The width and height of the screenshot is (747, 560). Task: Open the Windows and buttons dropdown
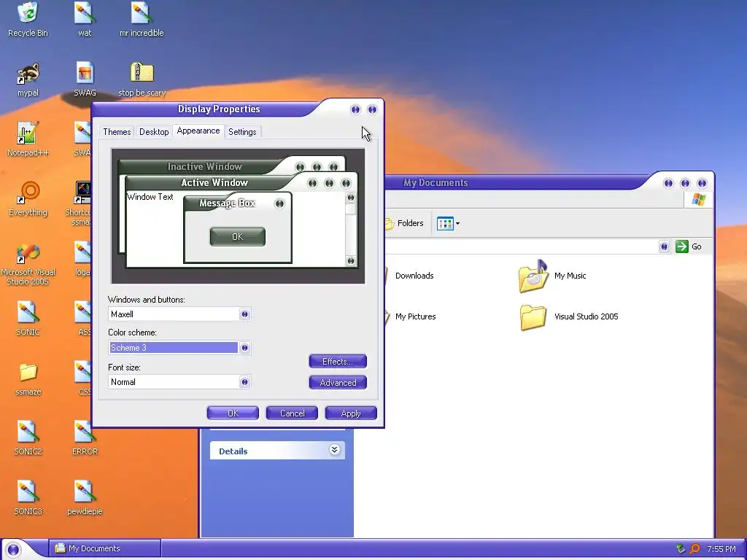[x=245, y=314]
